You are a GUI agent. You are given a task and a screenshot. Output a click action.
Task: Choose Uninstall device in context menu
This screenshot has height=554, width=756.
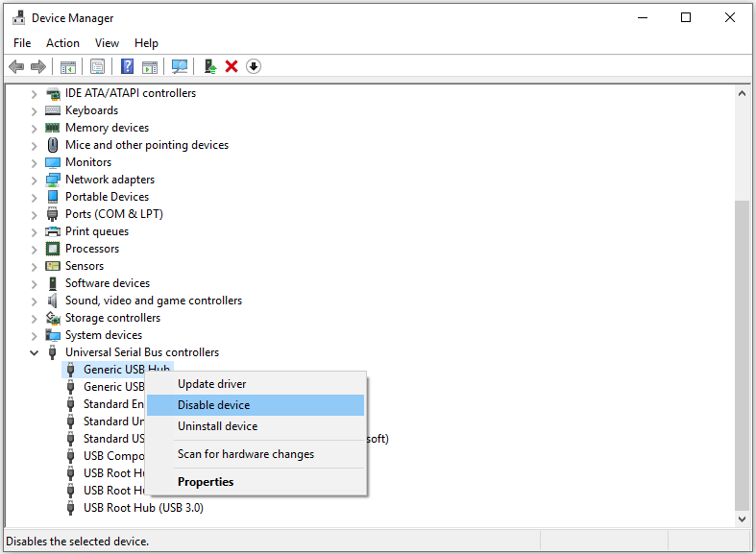(x=256, y=426)
